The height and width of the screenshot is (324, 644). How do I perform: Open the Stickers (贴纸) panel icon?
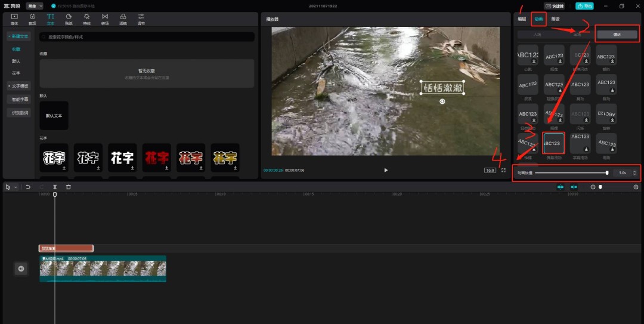(x=69, y=19)
